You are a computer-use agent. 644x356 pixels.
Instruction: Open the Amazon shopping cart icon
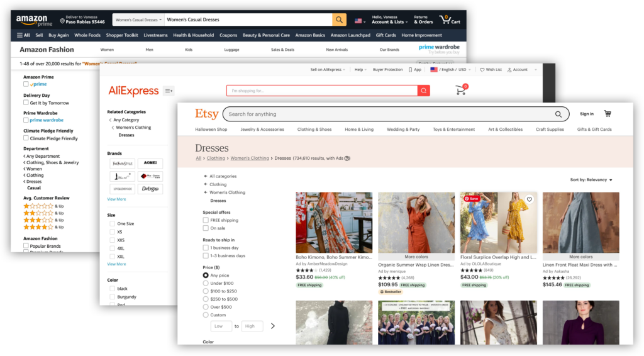point(445,19)
